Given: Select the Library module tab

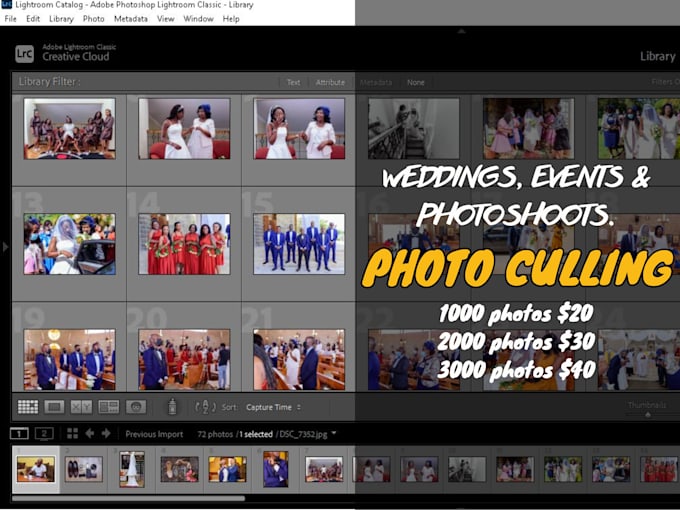Looking at the screenshot, I should [x=657, y=56].
